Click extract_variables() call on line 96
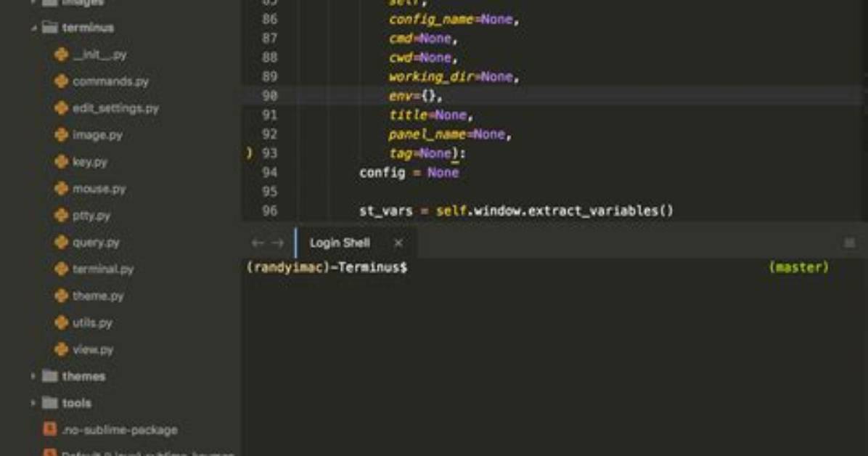This screenshot has width=868, height=456. pyautogui.click(x=601, y=211)
